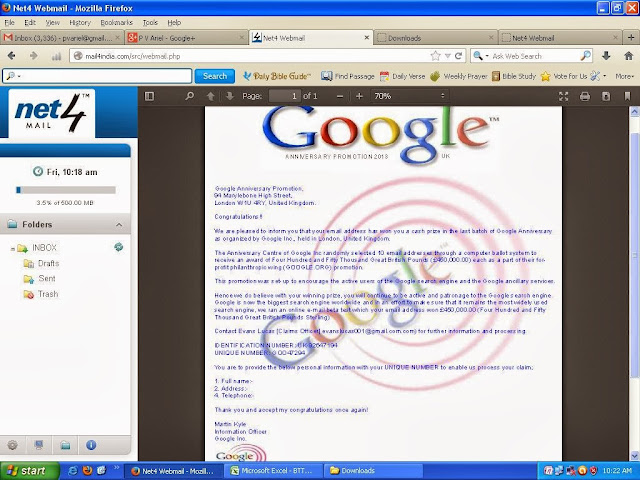Download the PDF document
Image resolution: width=640 pixels, height=480 pixels.
(606, 96)
